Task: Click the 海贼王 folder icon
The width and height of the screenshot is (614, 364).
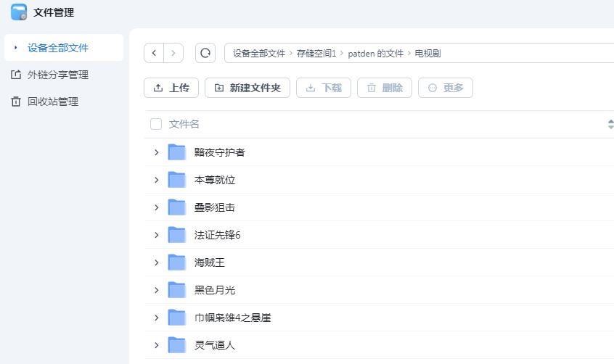Action: pos(176,262)
